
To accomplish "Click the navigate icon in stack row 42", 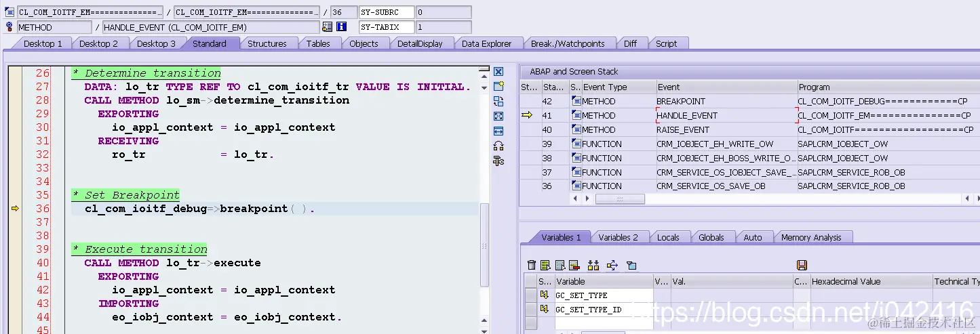I will tap(576, 101).
